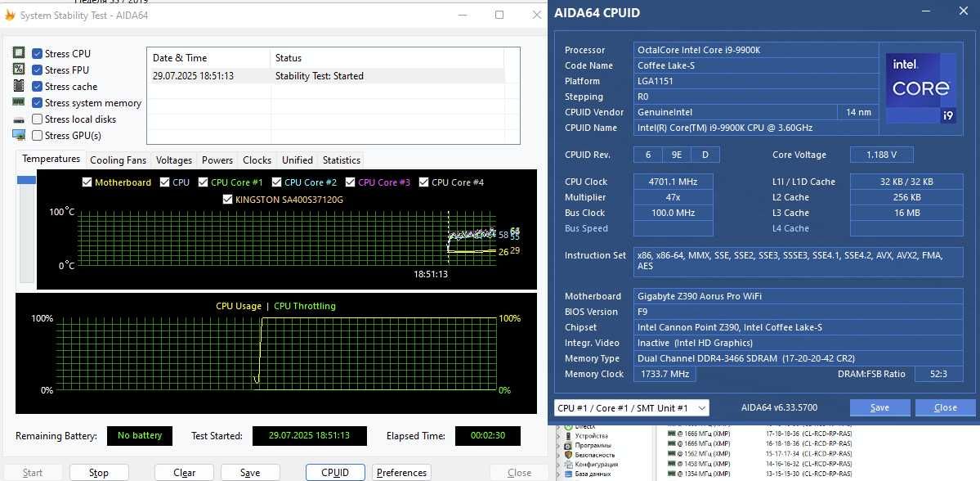Click the Stress system memory RAM icon
980x481 pixels.
tap(19, 102)
